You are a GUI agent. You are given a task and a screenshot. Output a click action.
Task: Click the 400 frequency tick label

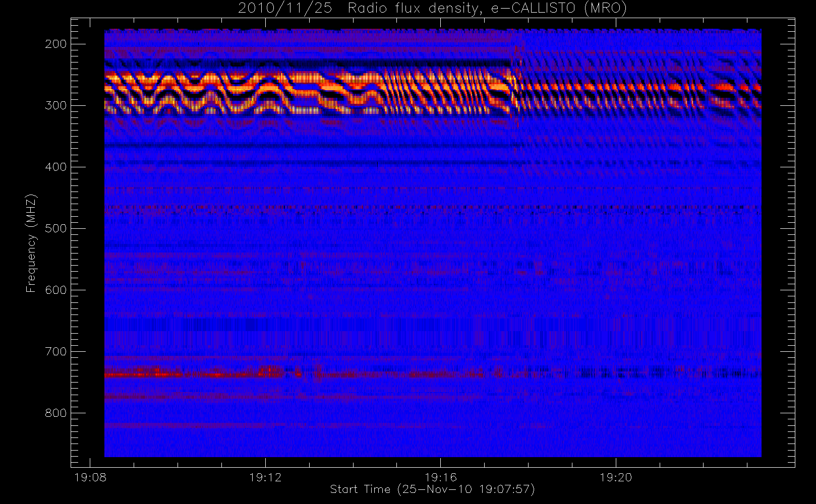55,167
